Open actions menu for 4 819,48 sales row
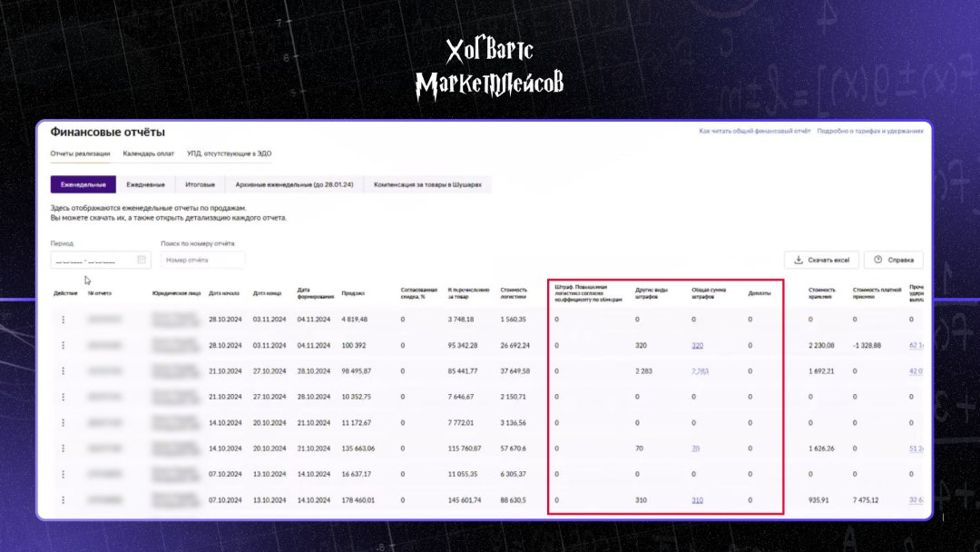Viewport: 980px width, 552px height. [x=63, y=320]
